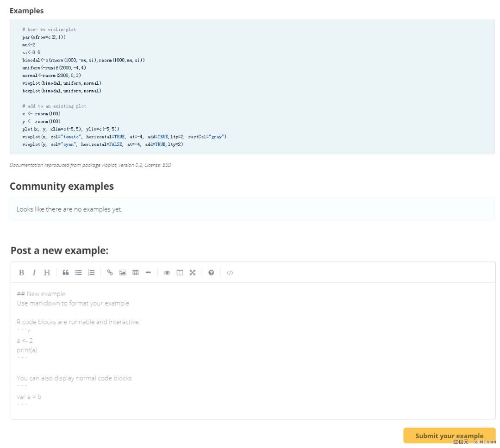Toggle side-by-side editing view
500x448 pixels.
click(180, 273)
